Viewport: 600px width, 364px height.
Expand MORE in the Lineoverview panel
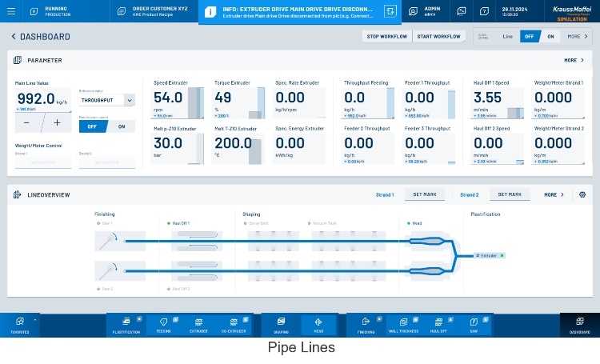tap(554, 194)
